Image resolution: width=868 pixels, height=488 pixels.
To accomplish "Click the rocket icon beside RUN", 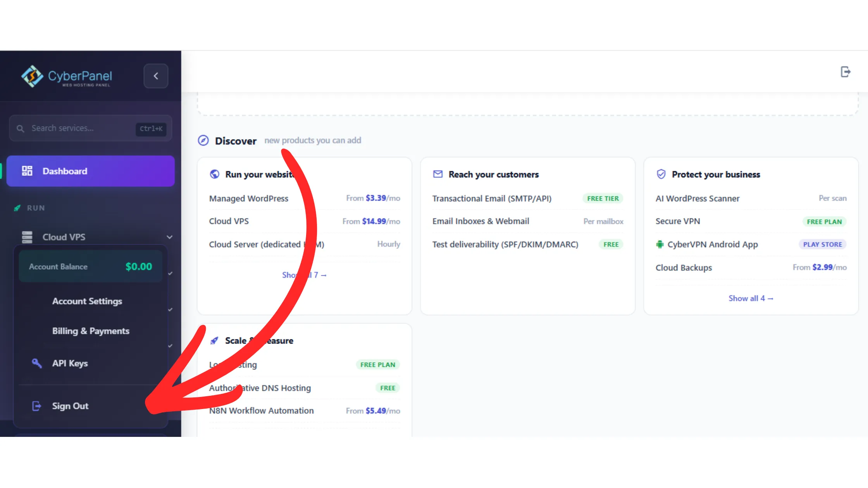I will 17,208.
